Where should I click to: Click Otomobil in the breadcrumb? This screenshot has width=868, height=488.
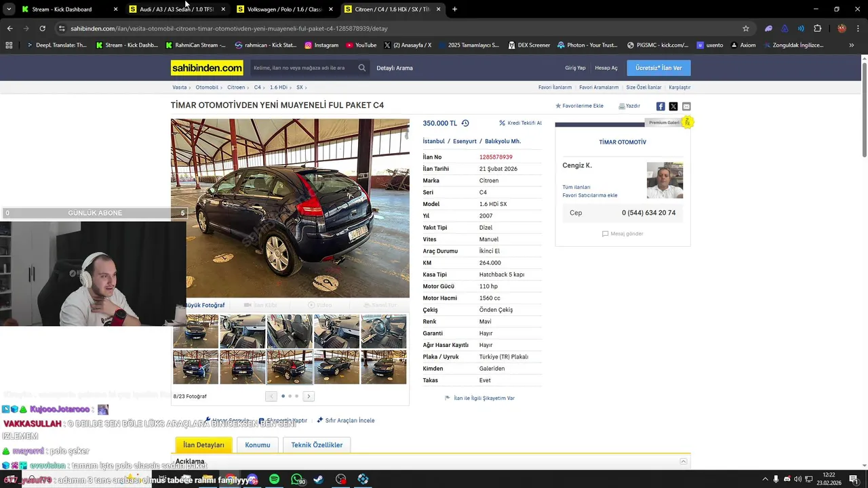pyautogui.click(x=207, y=87)
